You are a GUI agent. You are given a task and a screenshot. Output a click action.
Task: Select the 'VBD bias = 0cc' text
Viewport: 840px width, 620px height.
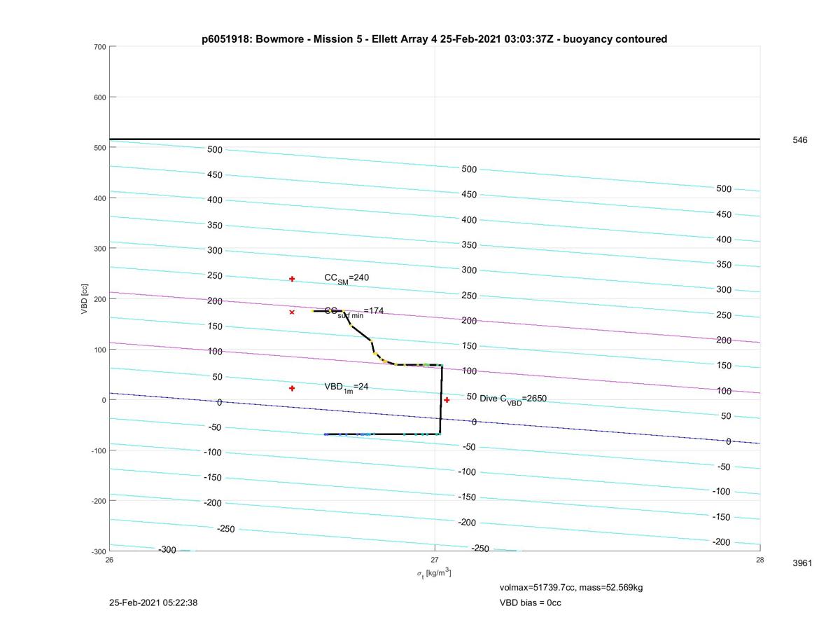click(x=531, y=602)
